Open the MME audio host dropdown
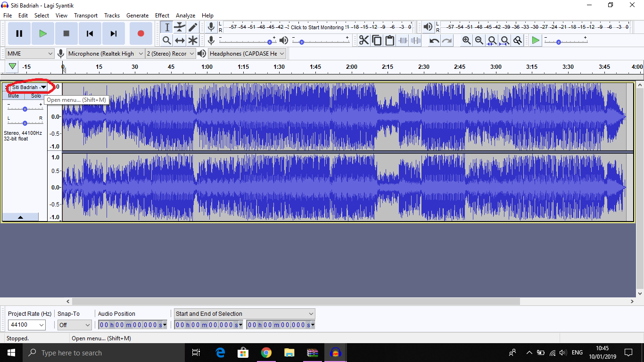 (x=30, y=54)
